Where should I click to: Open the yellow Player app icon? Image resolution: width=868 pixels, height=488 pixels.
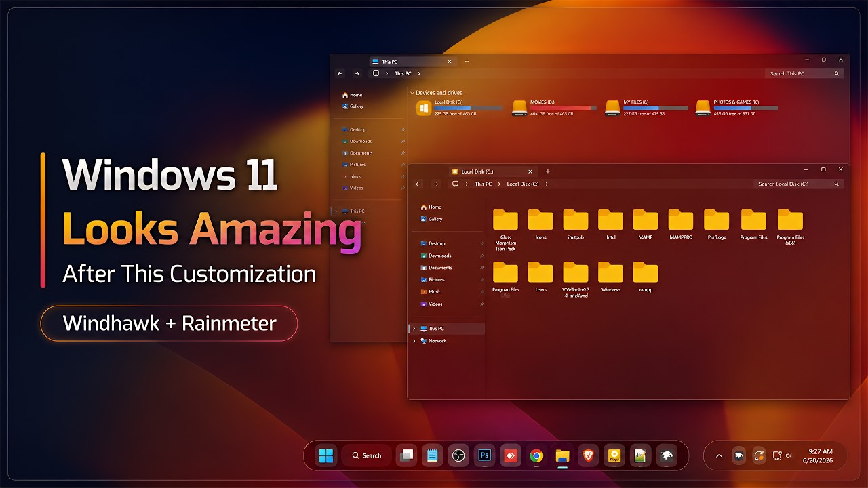[x=614, y=455]
